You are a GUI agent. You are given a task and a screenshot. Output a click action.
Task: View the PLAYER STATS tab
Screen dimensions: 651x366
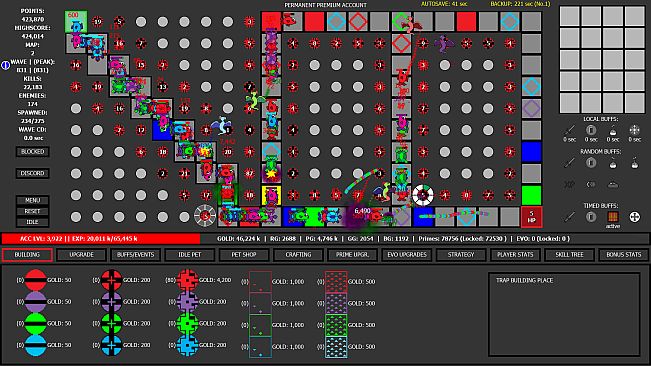(x=515, y=255)
